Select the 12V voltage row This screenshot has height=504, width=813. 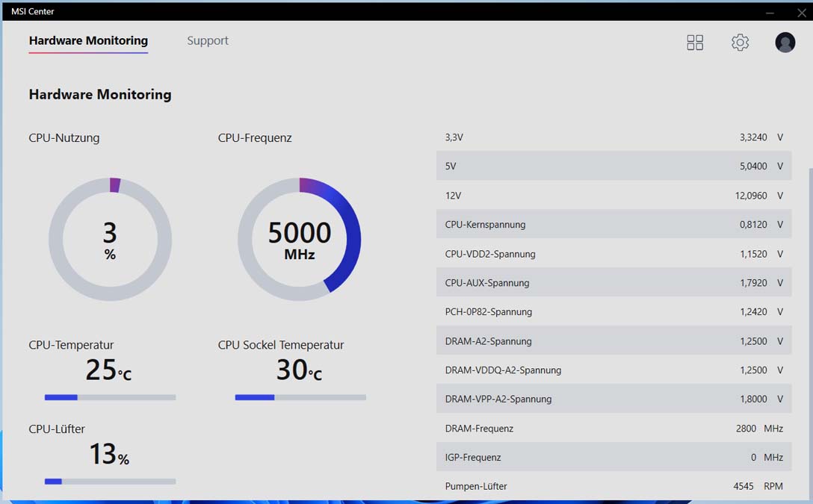(x=614, y=196)
